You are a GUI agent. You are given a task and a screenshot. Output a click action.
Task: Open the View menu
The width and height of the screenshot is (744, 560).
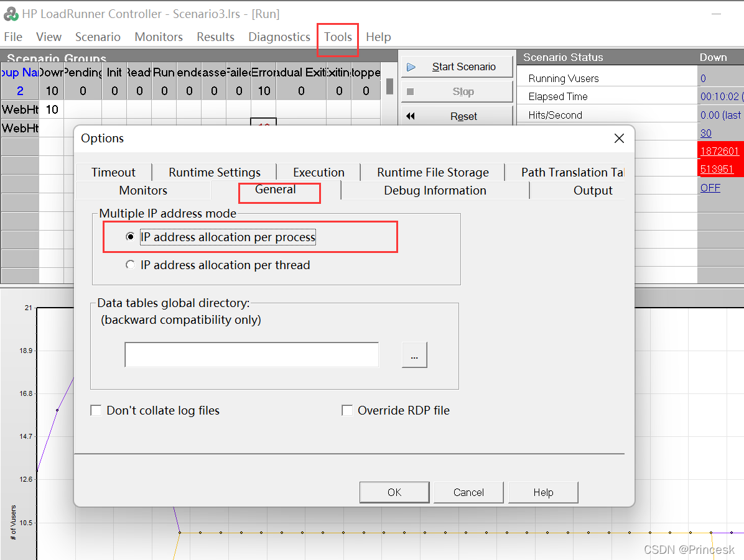coord(49,37)
